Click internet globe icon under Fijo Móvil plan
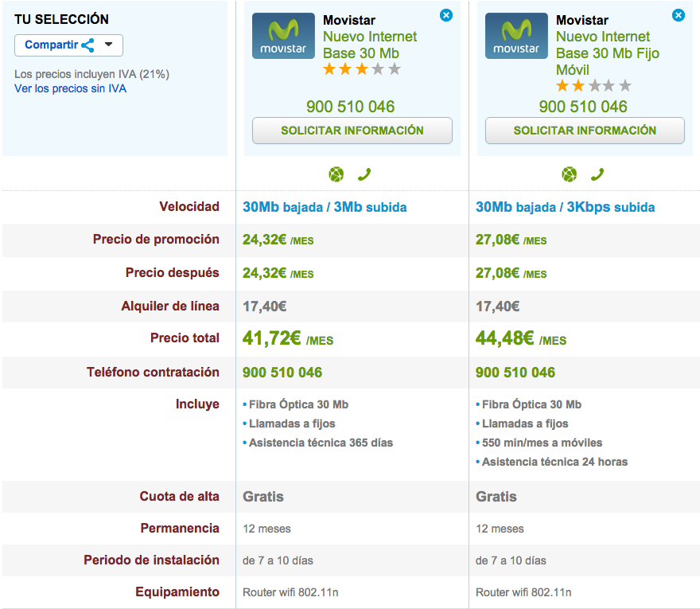Image resolution: width=700 pixels, height=609 pixels. pyautogui.click(x=570, y=174)
